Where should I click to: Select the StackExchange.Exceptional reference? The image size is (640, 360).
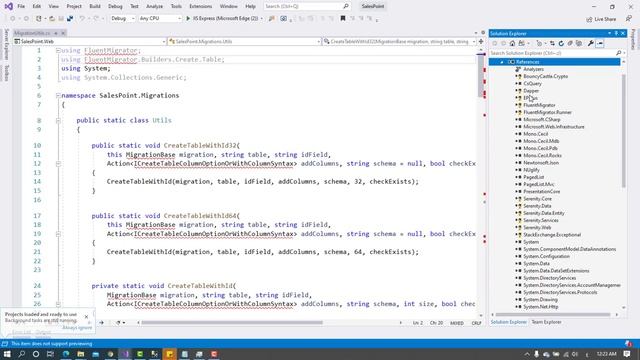552,235
